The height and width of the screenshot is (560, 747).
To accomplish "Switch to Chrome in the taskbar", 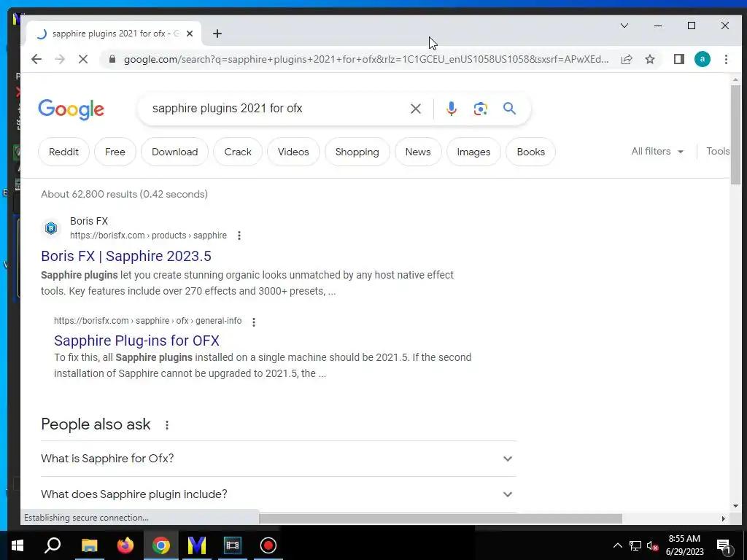I will point(161,545).
